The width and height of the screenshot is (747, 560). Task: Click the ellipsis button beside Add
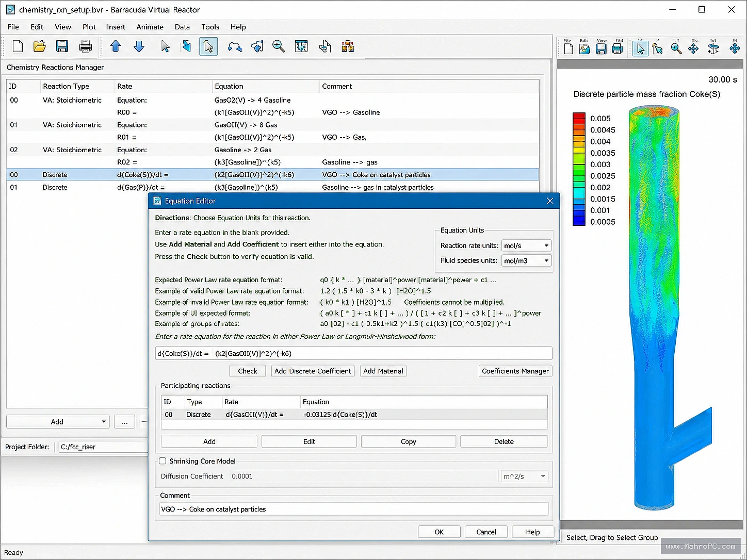[x=124, y=422]
